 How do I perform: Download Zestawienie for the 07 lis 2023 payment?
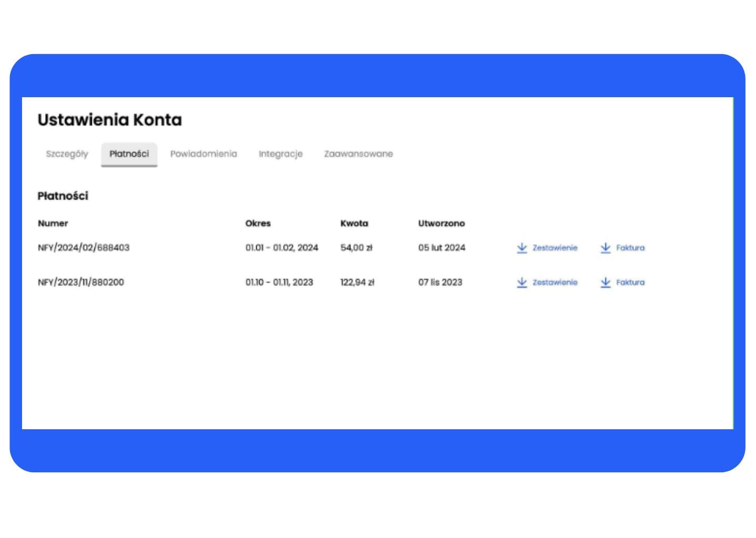point(547,283)
